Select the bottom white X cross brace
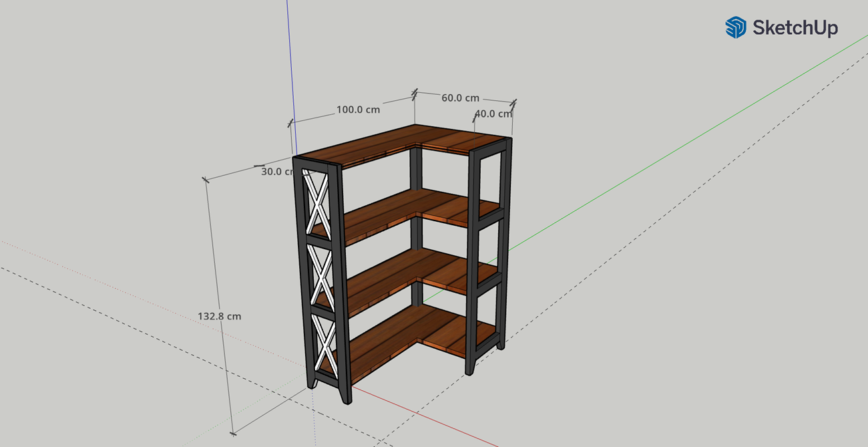This screenshot has height=447, width=868. [x=325, y=344]
